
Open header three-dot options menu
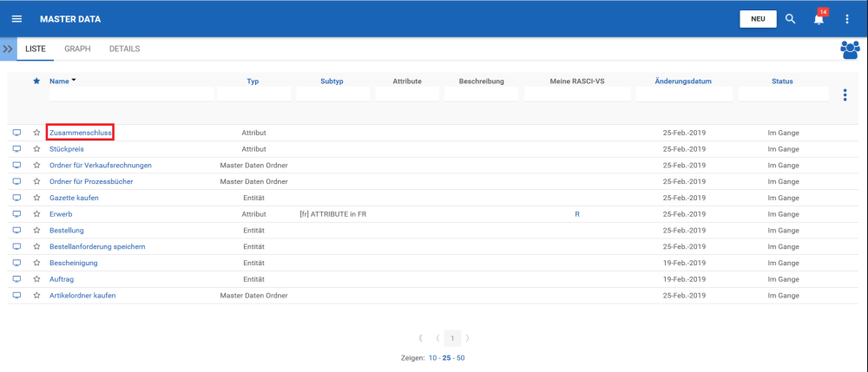point(846,19)
